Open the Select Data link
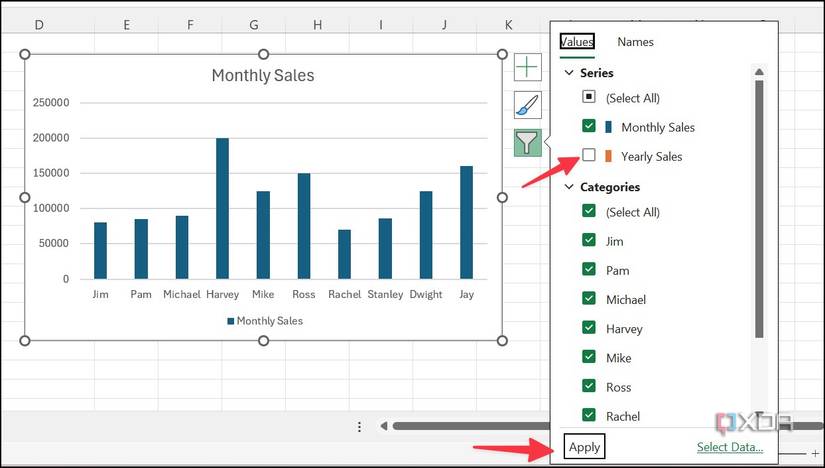Image resolution: width=825 pixels, height=468 pixels. 730,447
